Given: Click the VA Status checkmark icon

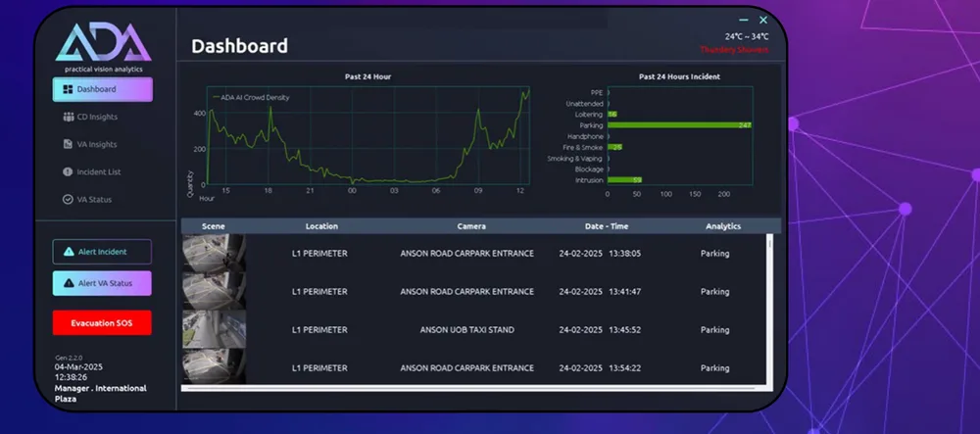Looking at the screenshot, I should click(69, 199).
